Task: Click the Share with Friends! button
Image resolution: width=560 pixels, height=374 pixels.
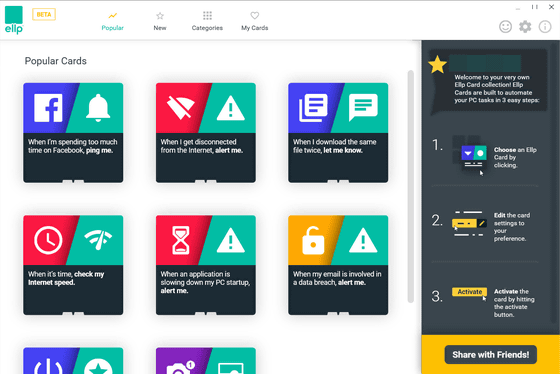Action: (491, 355)
